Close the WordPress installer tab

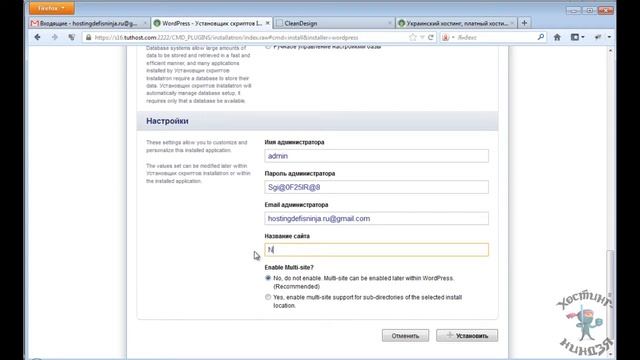click(x=268, y=23)
